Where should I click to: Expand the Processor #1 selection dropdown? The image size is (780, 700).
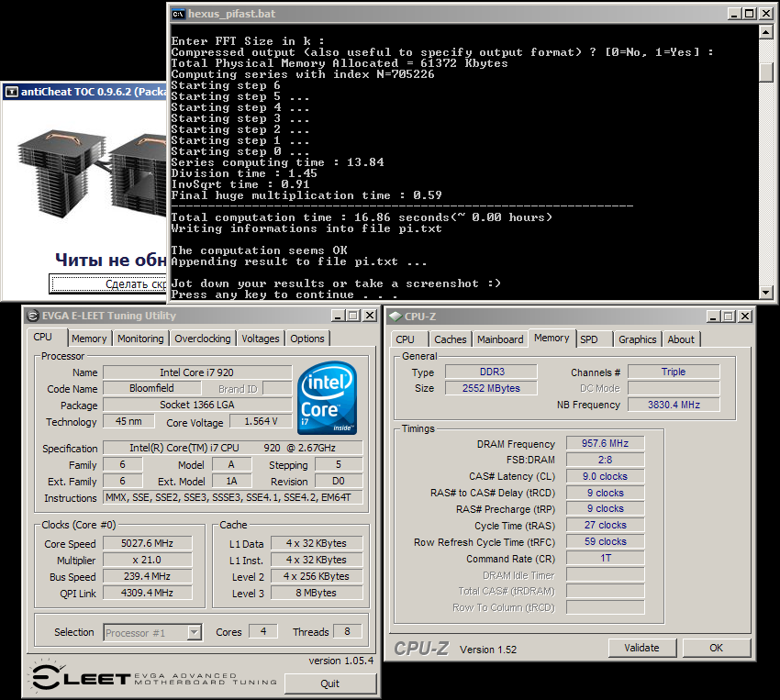click(x=194, y=633)
